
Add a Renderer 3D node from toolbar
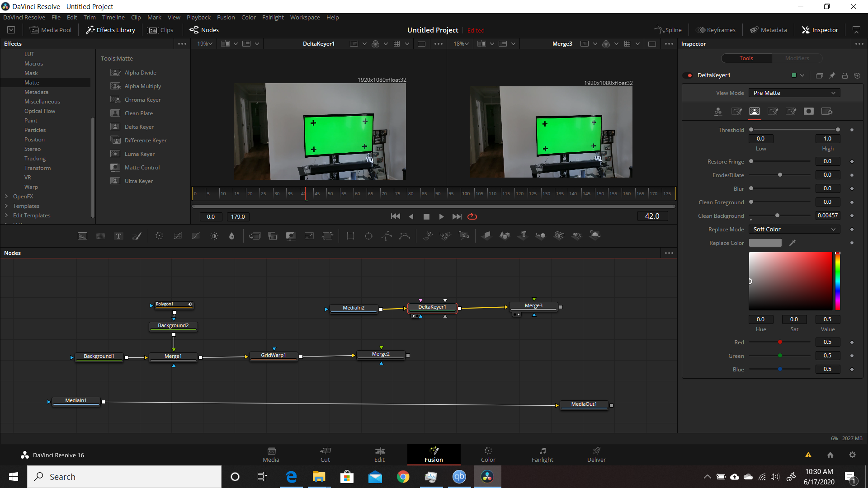(595, 235)
